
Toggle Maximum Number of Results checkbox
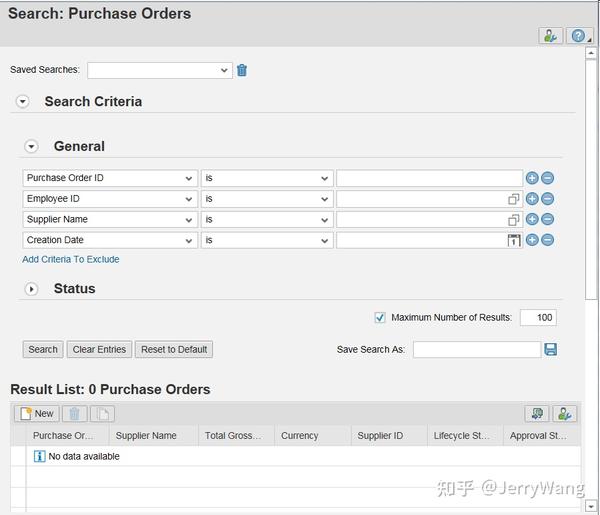(x=380, y=318)
